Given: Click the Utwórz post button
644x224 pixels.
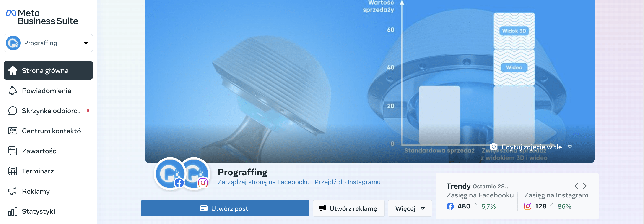Looking at the screenshot, I should click(x=225, y=208).
